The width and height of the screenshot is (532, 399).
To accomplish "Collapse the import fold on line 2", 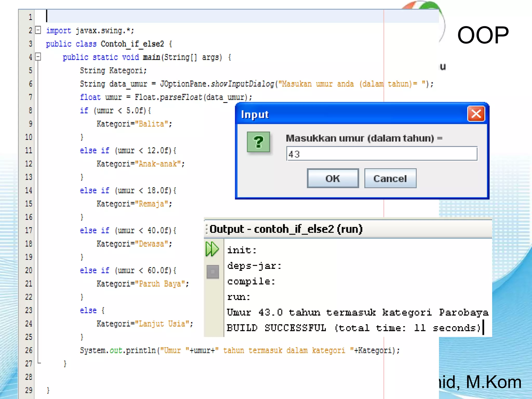I will click(x=38, y=30).
